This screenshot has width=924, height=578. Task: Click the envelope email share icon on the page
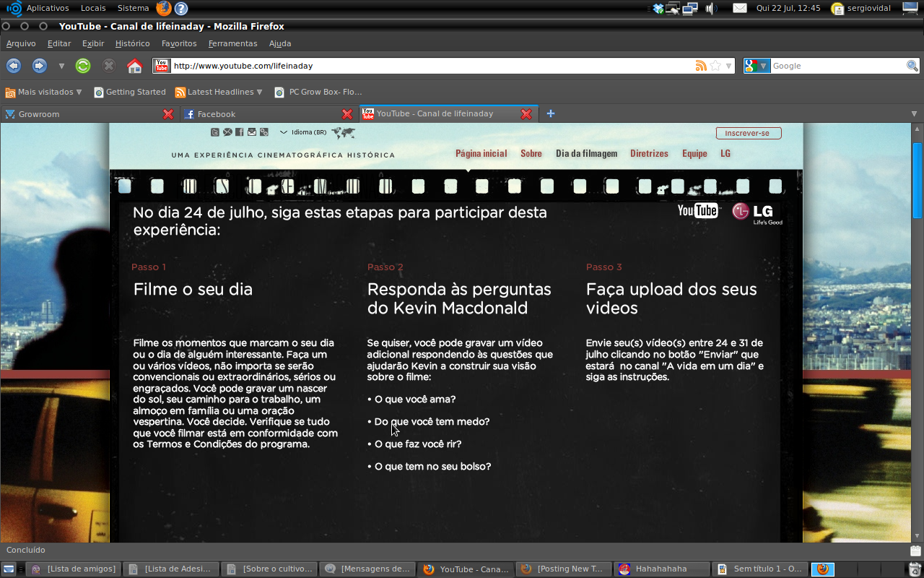(x=252, y=132)
